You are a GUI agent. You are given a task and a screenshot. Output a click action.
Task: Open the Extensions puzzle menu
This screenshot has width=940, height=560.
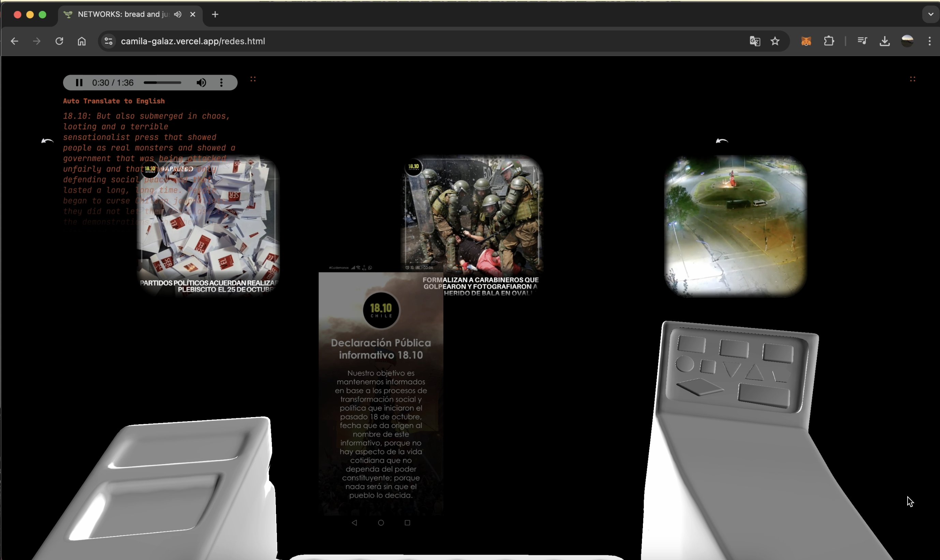(829, 41)
